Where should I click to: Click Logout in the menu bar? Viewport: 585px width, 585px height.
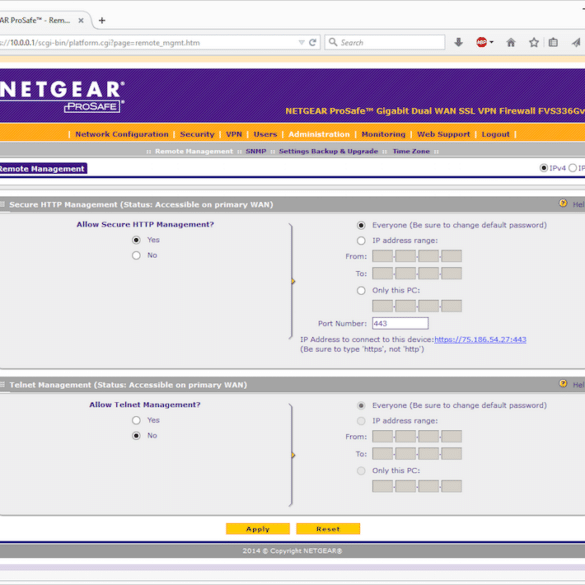[495, 134]
